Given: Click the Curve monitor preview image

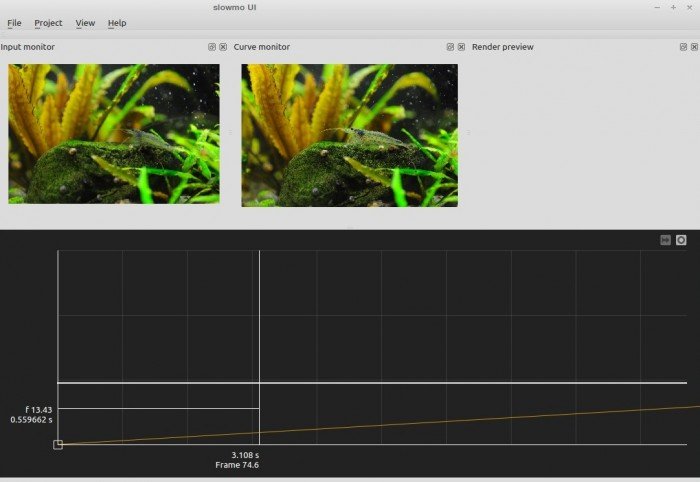Looking at the screenshot, I should point(349,135).
